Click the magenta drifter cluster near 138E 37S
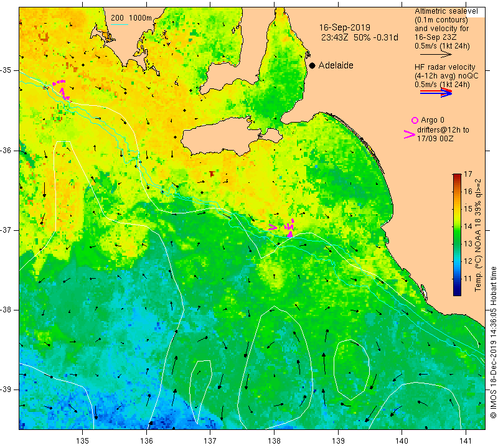498x448 pixels. pos(289,228)
